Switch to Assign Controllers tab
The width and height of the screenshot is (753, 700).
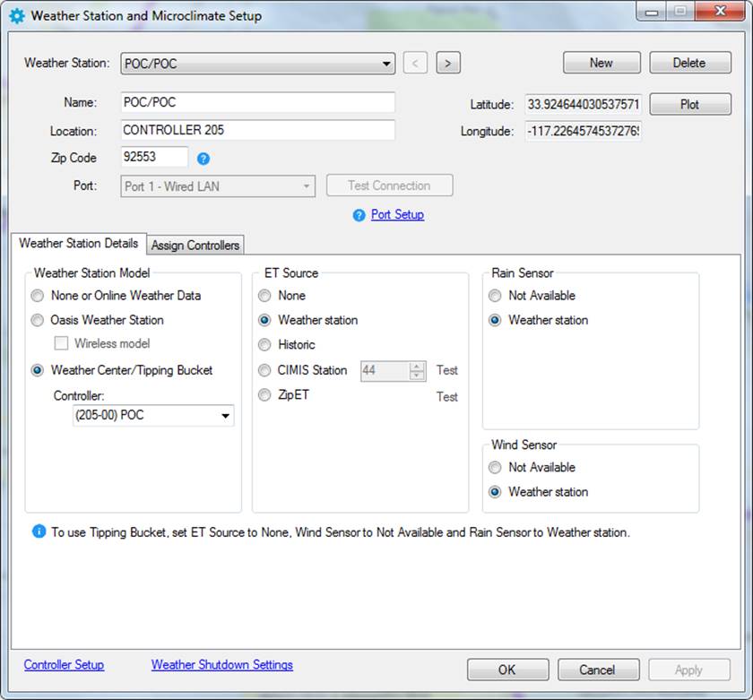195,246
